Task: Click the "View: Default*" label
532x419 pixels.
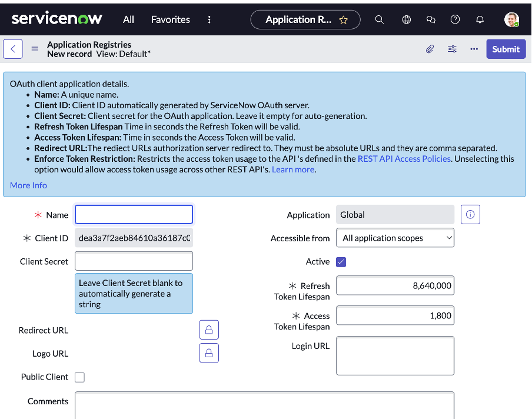Action: [123, 54]
